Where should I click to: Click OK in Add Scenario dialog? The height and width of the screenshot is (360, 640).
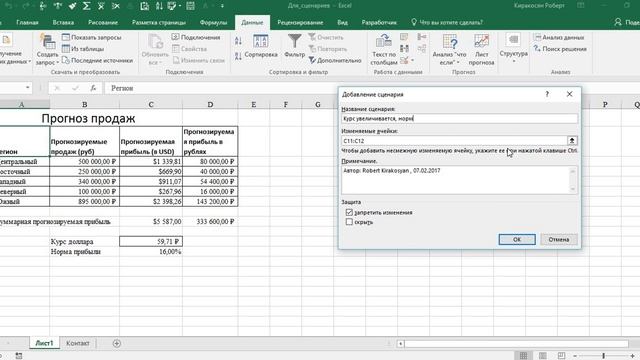517,239
